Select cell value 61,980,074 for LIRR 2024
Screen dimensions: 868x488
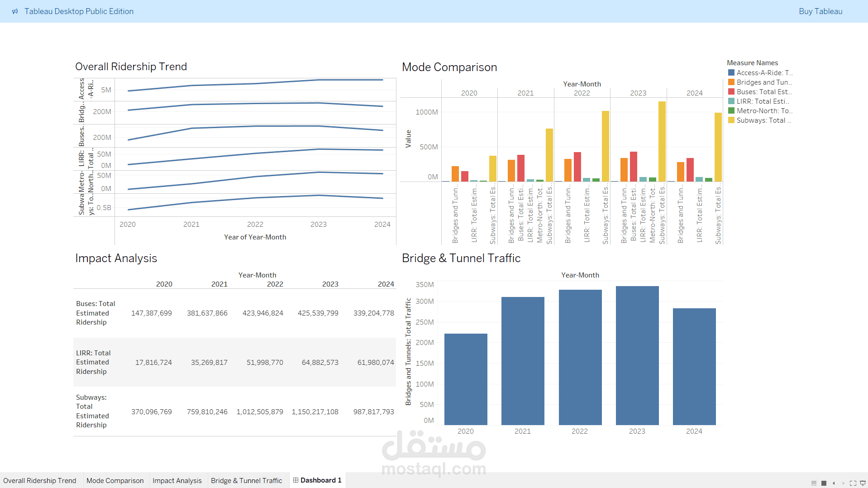pos(376,362)
